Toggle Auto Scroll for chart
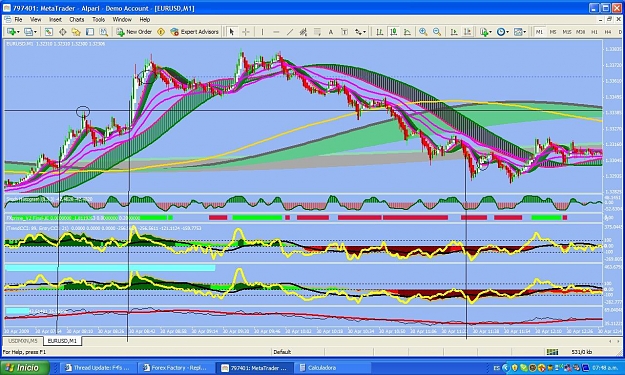 pyautogui.click(x=454, y=32)
